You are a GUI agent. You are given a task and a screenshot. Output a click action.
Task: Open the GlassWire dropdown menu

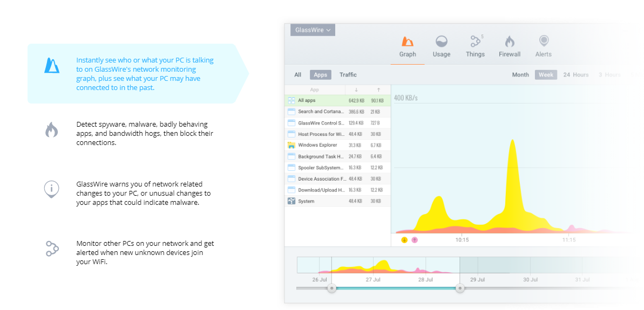coord(313,30)
